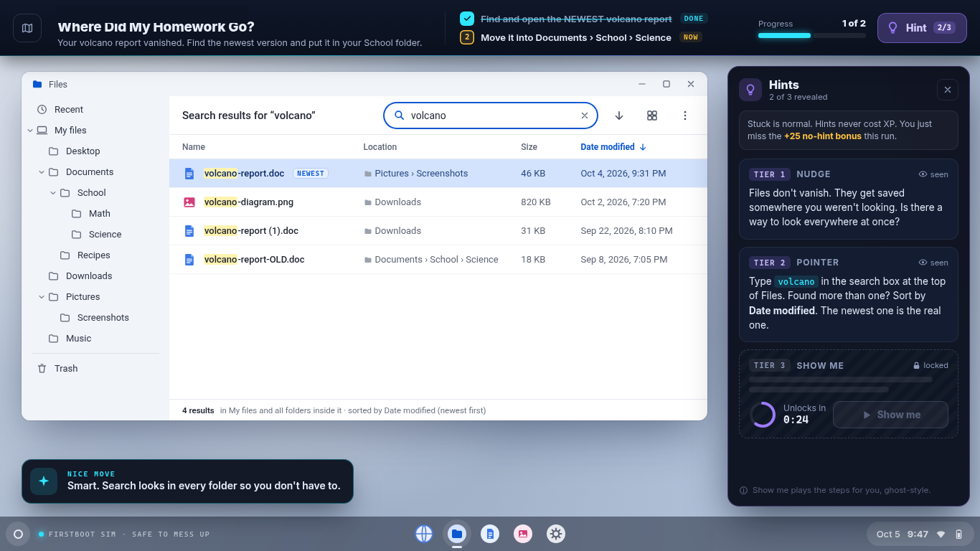Focus the volcano search field
Viewport: 980px width, 551px height.
click(491, 116)
